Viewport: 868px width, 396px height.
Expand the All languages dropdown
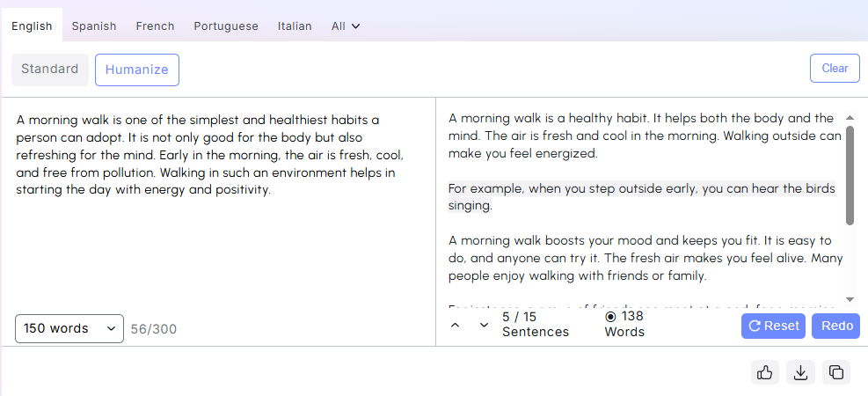346,26
